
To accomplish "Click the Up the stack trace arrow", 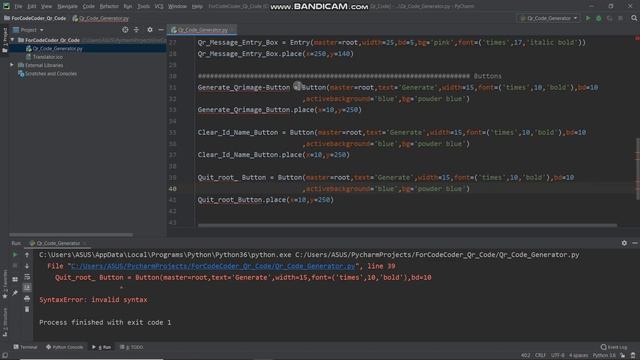I will coord(27,255).
